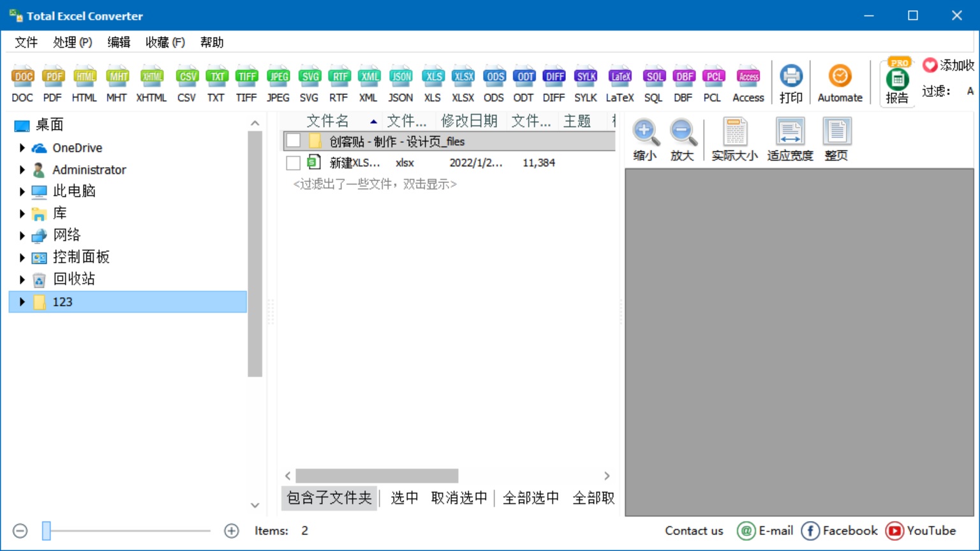Viewport: 980px width, 551px height.
Task: Click the filtered files notice text
Action: point(375,184)
